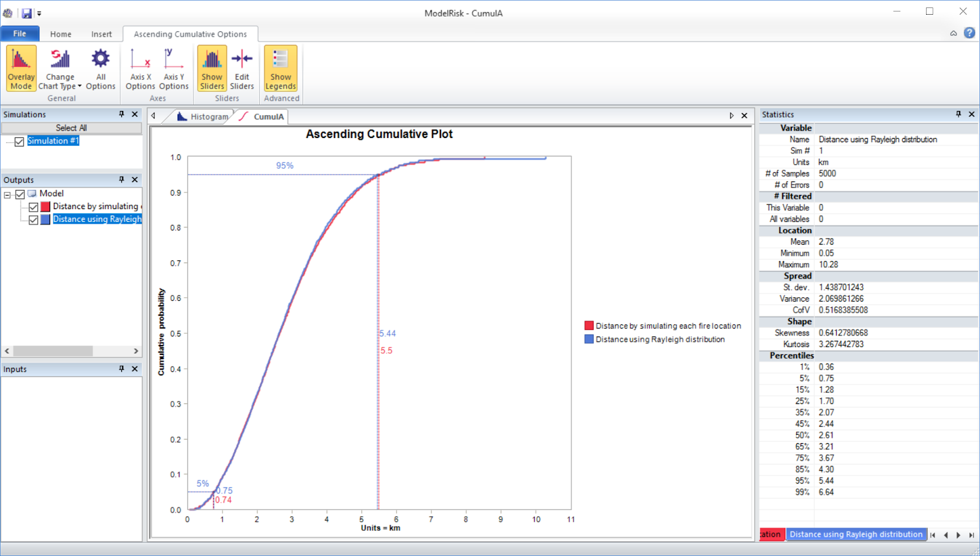Collapse the Model tree node

pos(6,193)
